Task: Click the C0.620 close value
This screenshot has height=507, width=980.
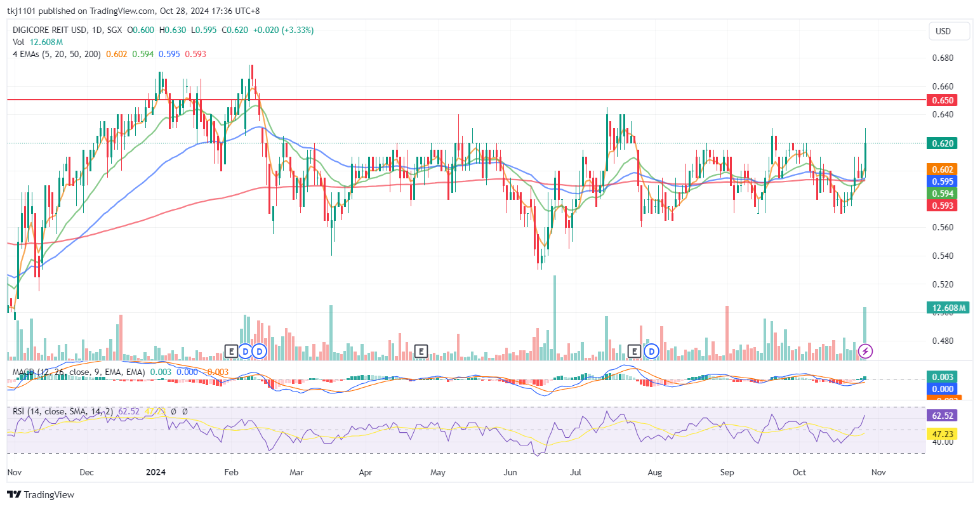Action: click(235, 30)
